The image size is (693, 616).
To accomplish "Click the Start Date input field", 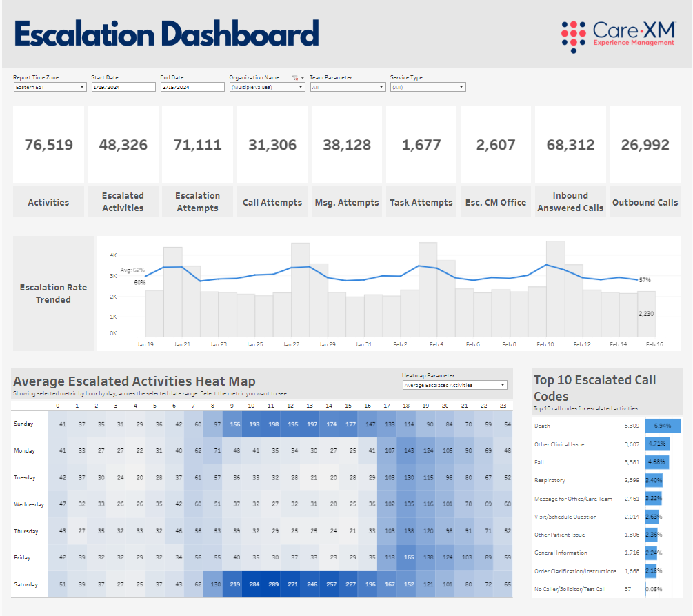I will coord(123,88).
